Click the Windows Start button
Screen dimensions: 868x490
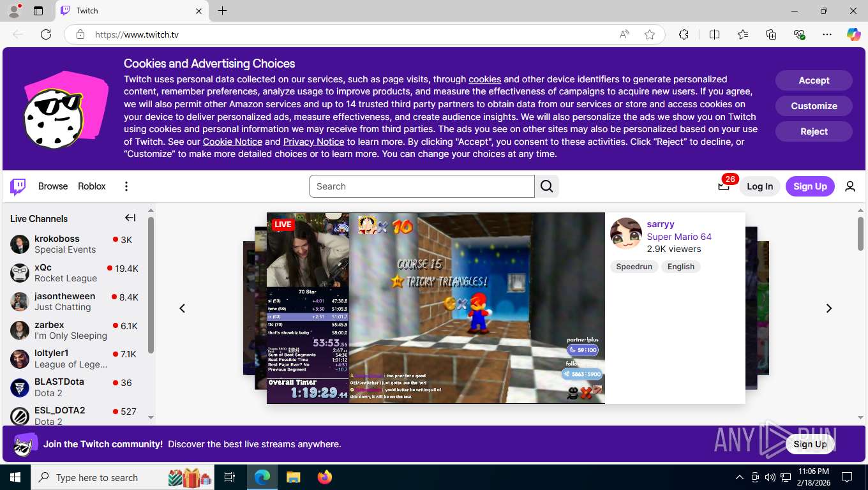15,477
